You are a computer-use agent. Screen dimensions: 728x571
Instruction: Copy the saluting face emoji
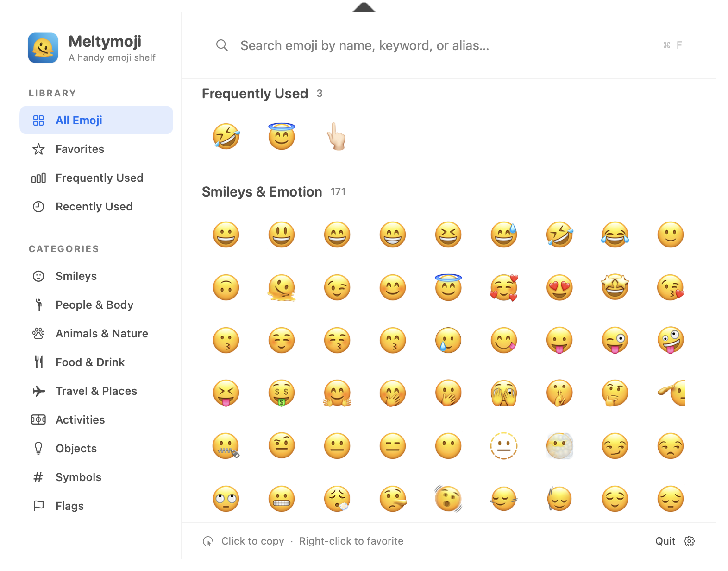pyautogui.click(x=672, y=393)
